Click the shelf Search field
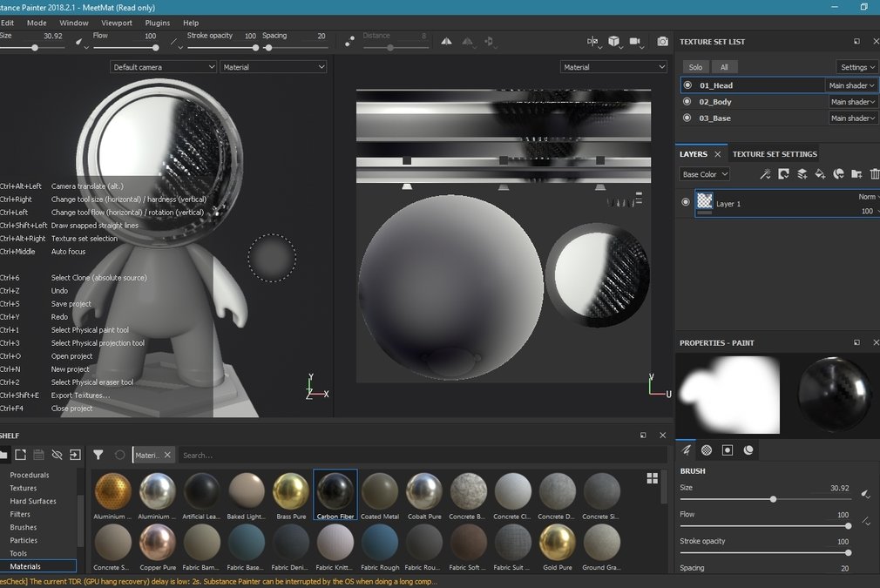This screenshot has height=588, width=880. [421, 455]
